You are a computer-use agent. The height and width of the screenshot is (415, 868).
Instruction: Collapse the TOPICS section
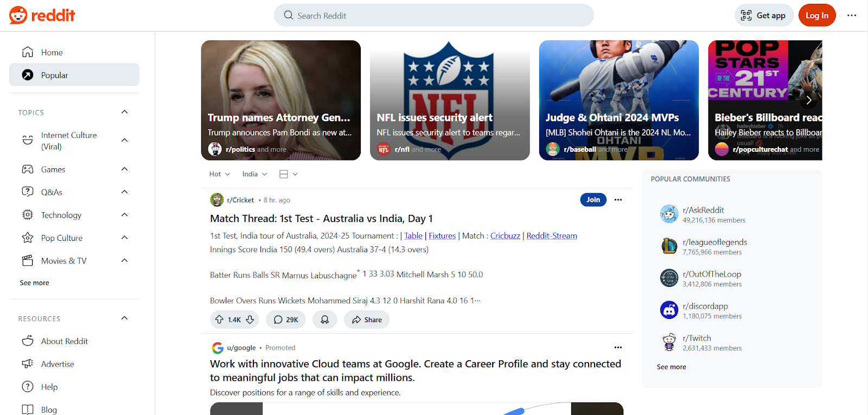pyautogui.click(x=125, y=112)
